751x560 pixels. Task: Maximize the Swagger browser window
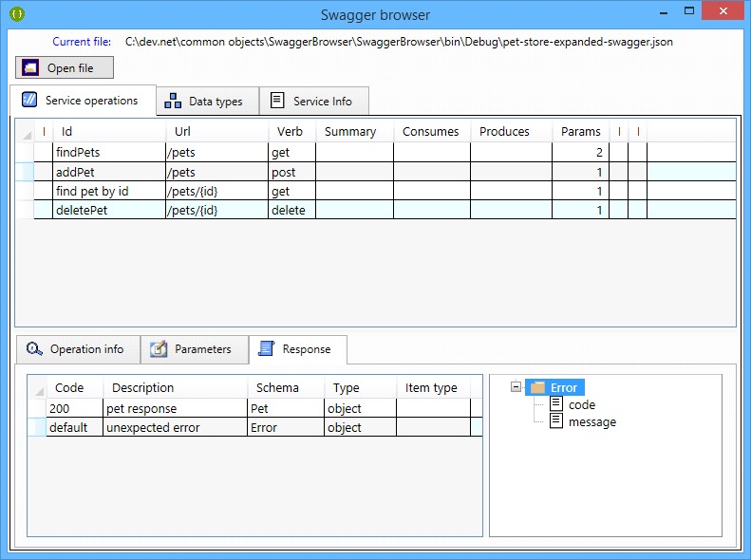[689, 11]
